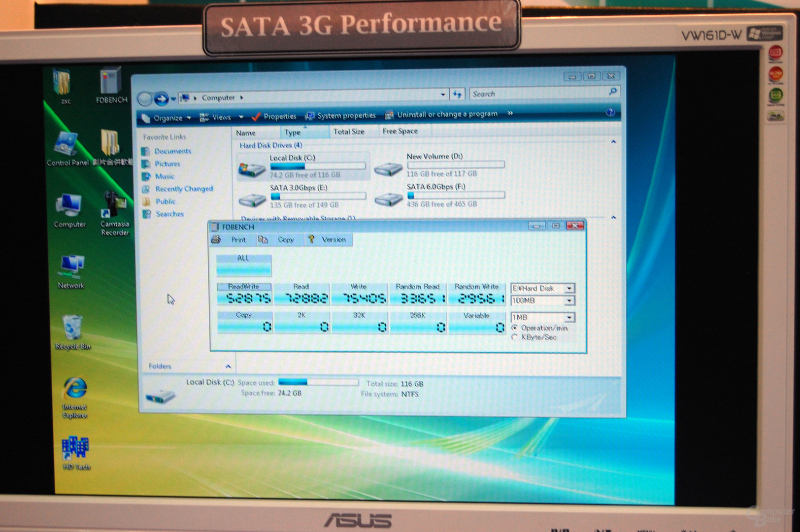
Task: Click the Recently Changed icon in Favorite Links
Action: click(146, 189)
